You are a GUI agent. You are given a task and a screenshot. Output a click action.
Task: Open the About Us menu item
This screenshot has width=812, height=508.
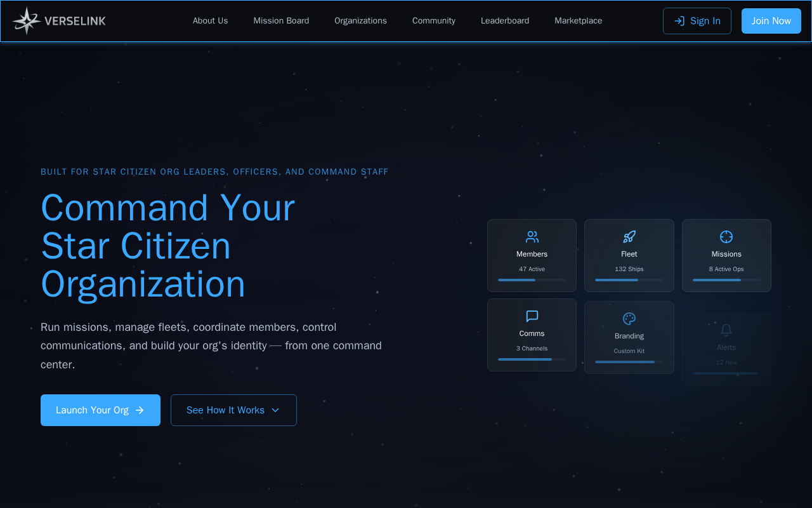[x=210, y=21]
